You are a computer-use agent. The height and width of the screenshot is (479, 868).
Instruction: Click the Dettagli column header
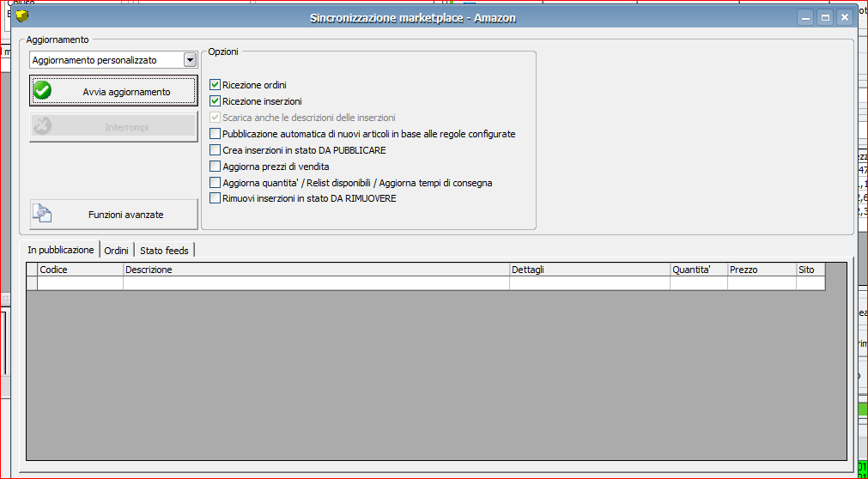[590, 270]
